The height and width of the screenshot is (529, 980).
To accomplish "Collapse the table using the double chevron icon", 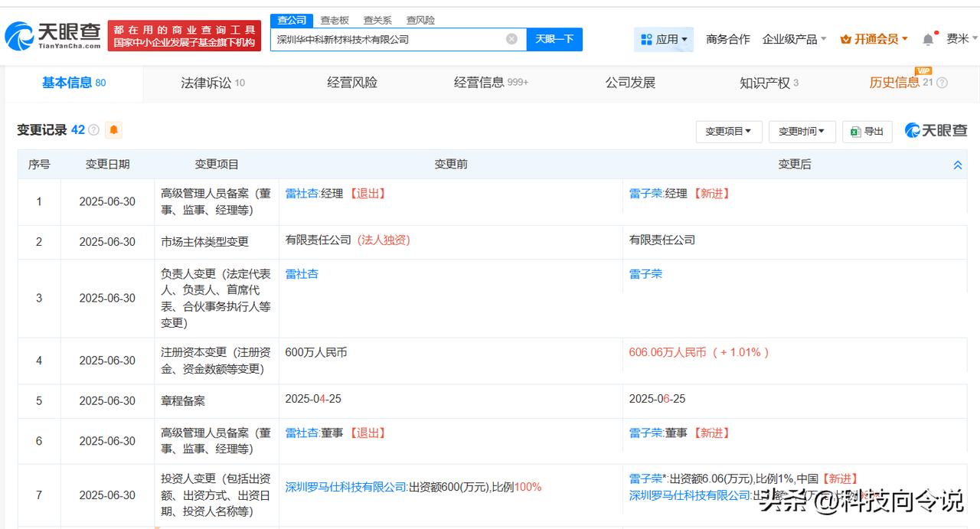I will click(957, 165).
